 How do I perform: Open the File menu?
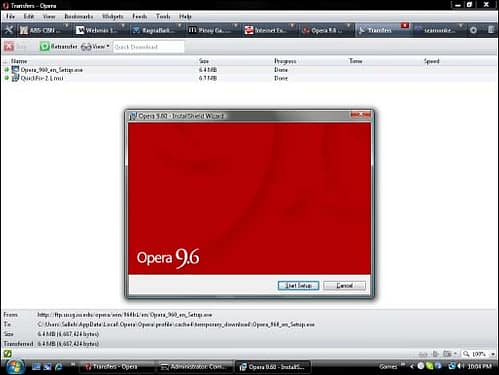point(10,16)
